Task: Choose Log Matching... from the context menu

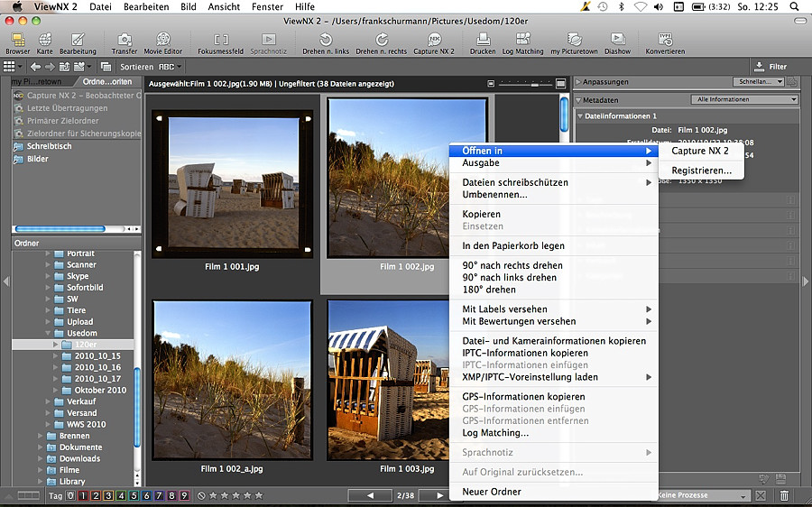Action: (554, 433)
